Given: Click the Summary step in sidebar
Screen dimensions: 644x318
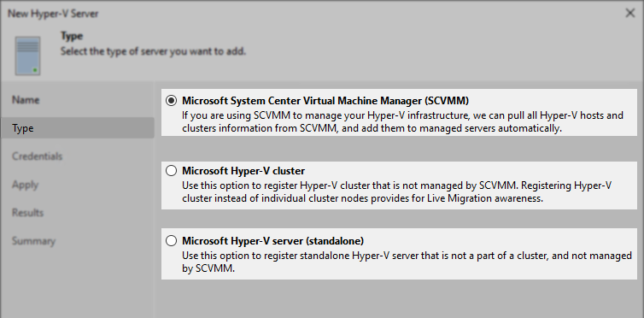Looking at the screenshot, I should point(33,241).
